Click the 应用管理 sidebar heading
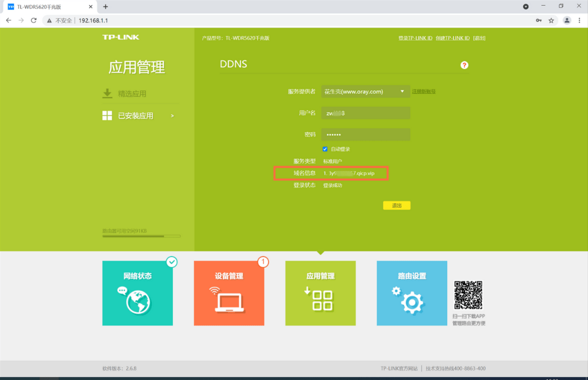588x380 pixels. [137, 67]
